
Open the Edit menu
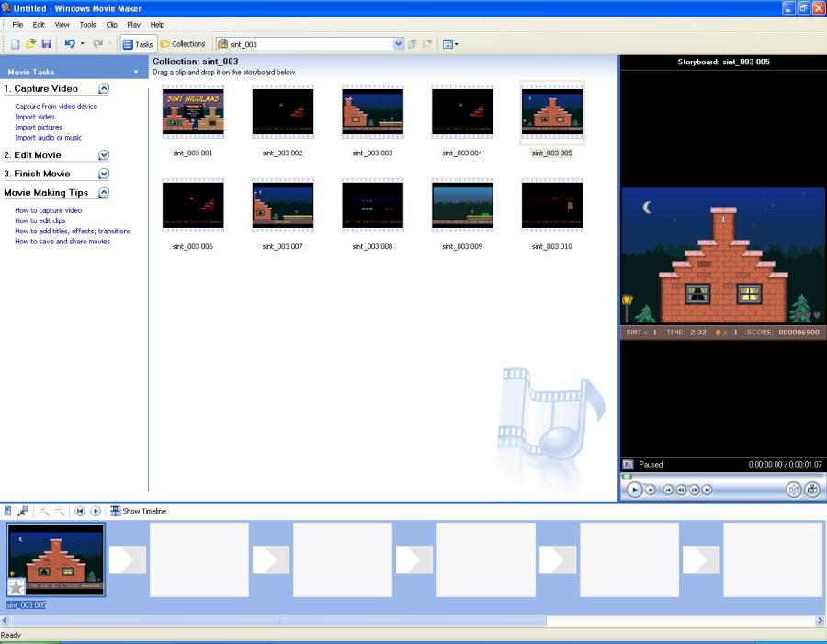point(39,25)
